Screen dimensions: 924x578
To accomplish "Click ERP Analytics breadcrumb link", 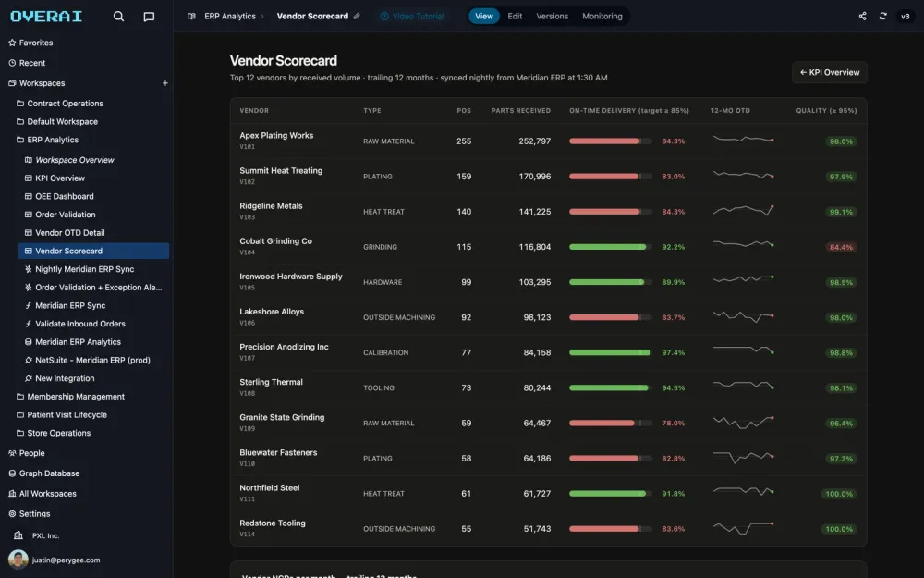I will coord(230,17).
